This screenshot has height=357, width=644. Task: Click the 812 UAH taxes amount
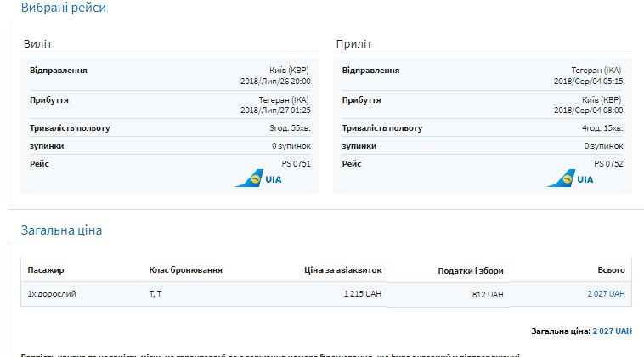tap(487, 295)
